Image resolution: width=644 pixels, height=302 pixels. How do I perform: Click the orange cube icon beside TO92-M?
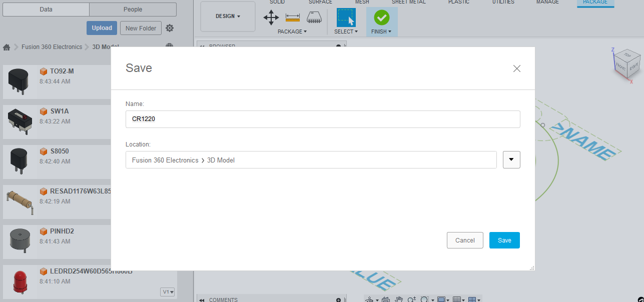point(44,71)
